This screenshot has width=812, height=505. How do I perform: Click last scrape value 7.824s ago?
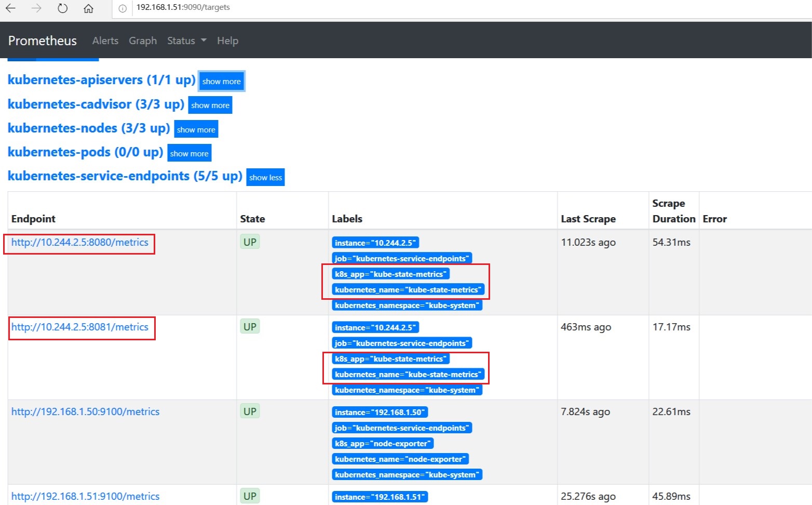tap(586, 411)
